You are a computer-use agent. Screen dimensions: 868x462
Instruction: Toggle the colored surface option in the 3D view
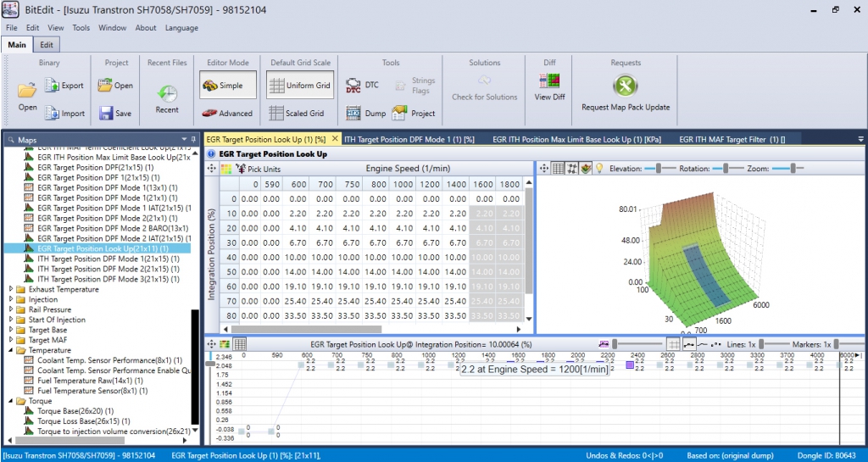587,168
